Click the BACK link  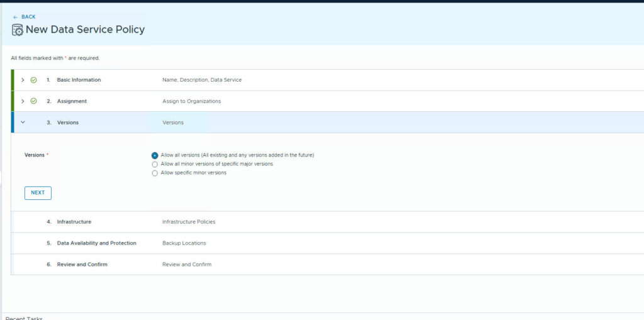tap(28, 17)
